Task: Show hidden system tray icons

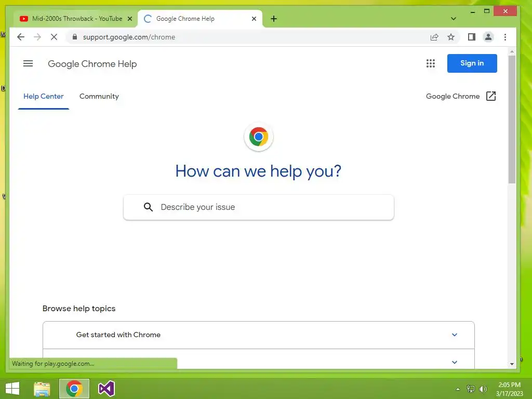Action: (x=458, y=389)
